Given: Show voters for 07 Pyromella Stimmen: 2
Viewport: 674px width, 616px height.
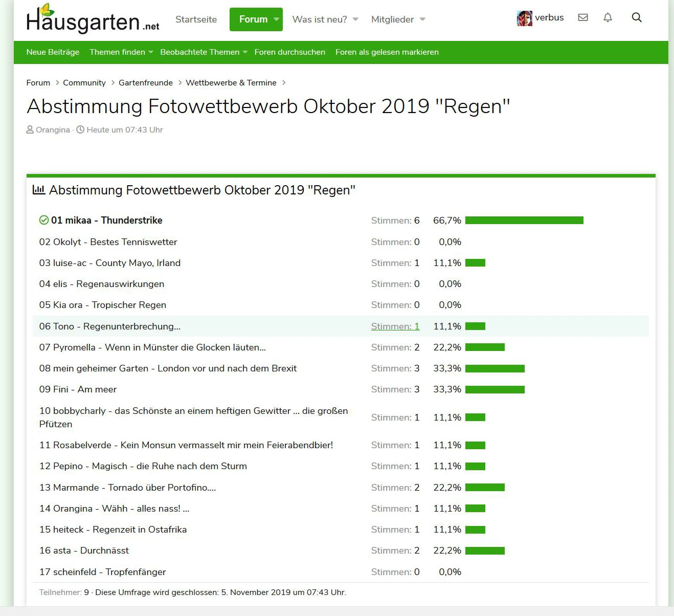Looking at the screenshot, I should (395, 347).
